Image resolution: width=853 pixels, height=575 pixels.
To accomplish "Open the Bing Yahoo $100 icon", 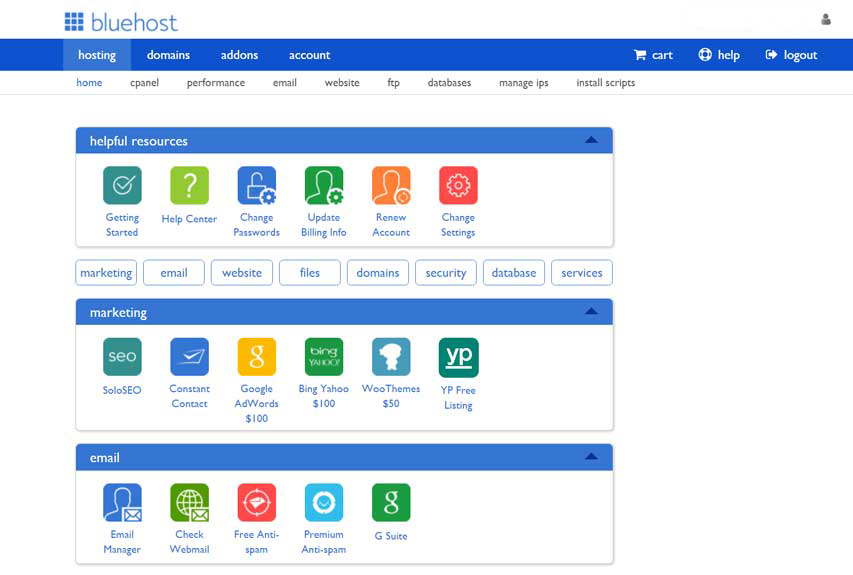I will coord(324,357).
